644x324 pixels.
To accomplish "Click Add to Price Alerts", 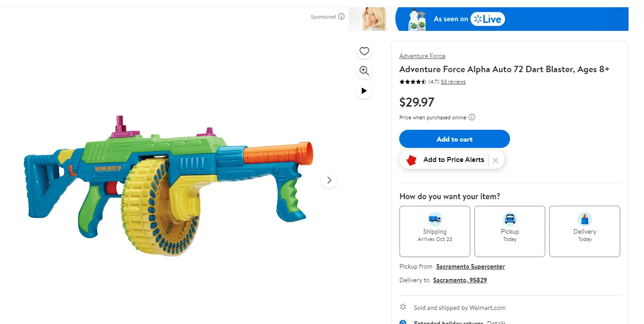I will tap(454, 160).
